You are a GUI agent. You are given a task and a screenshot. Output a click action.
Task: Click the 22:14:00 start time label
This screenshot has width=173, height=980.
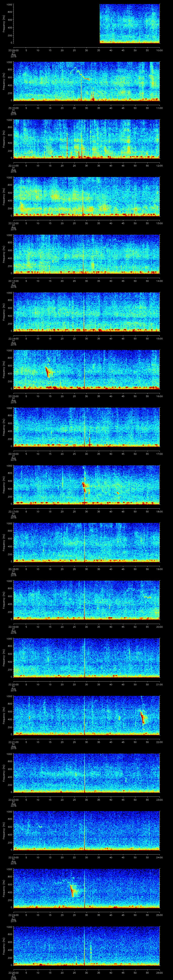(x=13, y=339)
